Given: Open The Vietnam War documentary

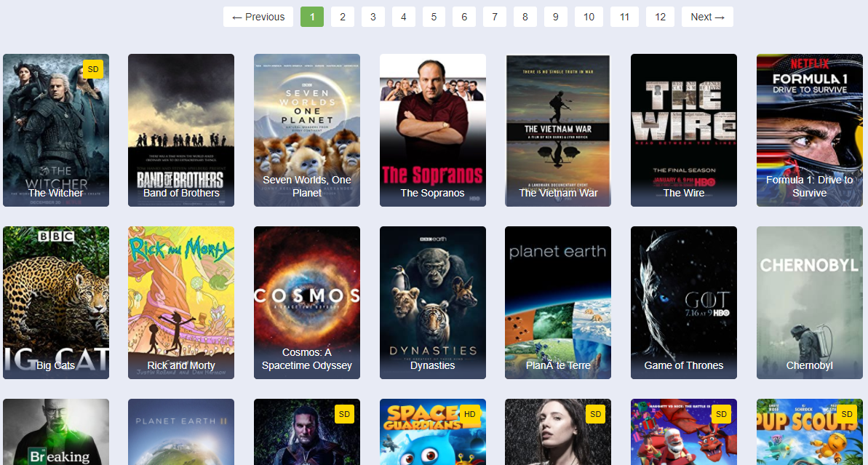Looking at the screenshot, I should pos(558,131).
